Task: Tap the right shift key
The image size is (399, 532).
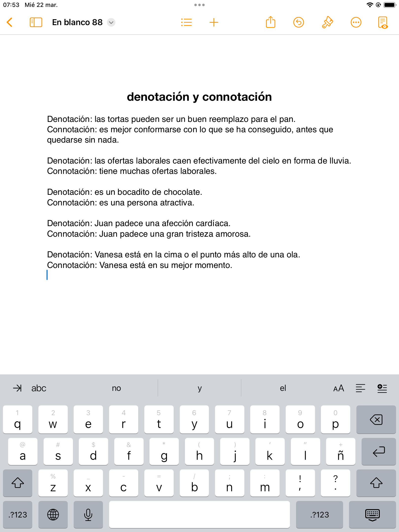Action: point(376,483)
